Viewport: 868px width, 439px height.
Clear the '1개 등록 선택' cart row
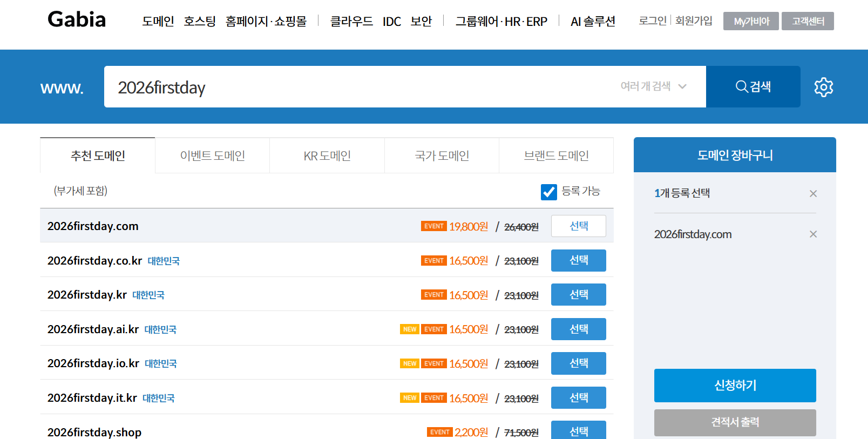[x=813, y=193]
